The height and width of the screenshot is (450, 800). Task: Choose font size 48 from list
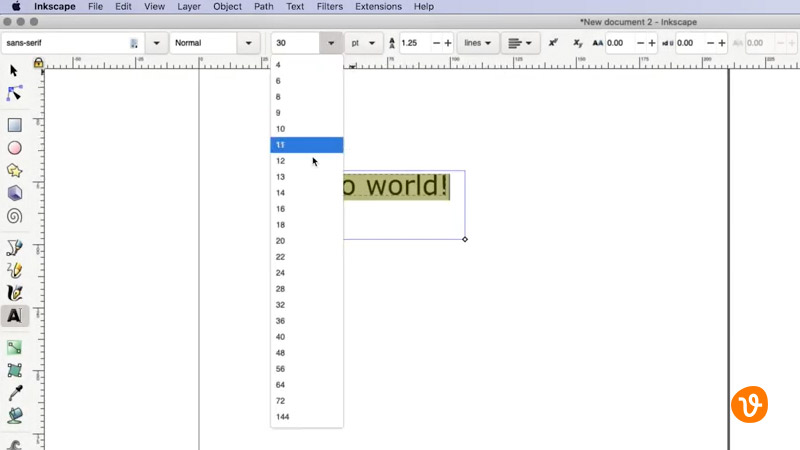(x=307, y=353)
